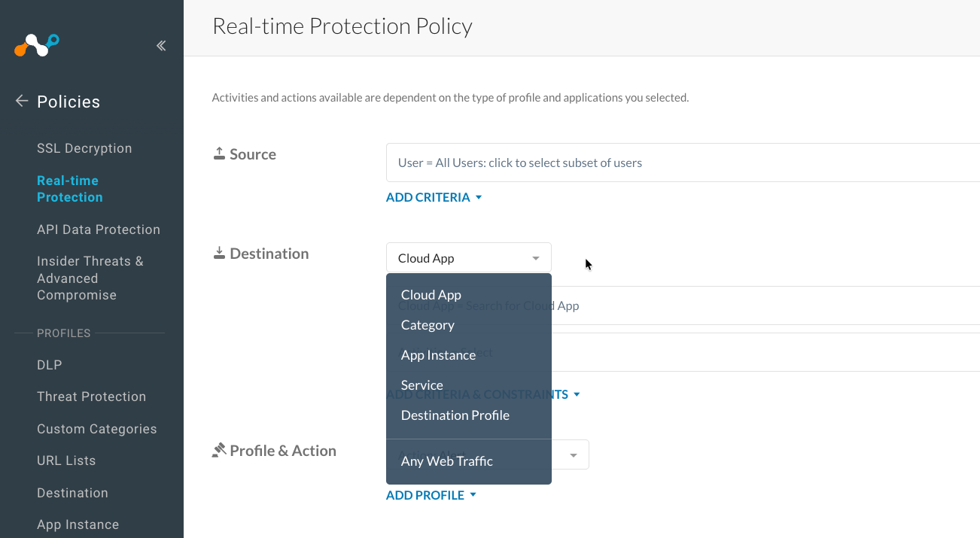980x538 pixels.
Task: Open Real-time Protection policies
Action: point(70,189)
